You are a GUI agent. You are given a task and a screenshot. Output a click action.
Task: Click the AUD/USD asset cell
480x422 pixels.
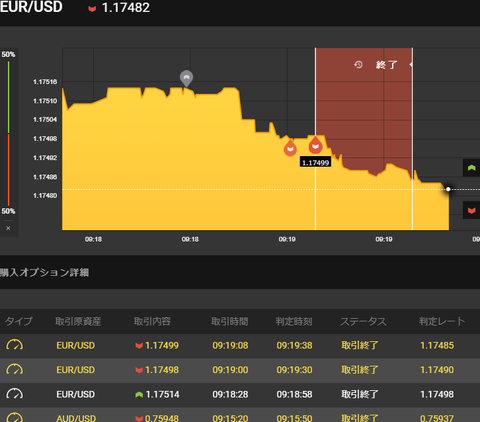coord(76,418)
